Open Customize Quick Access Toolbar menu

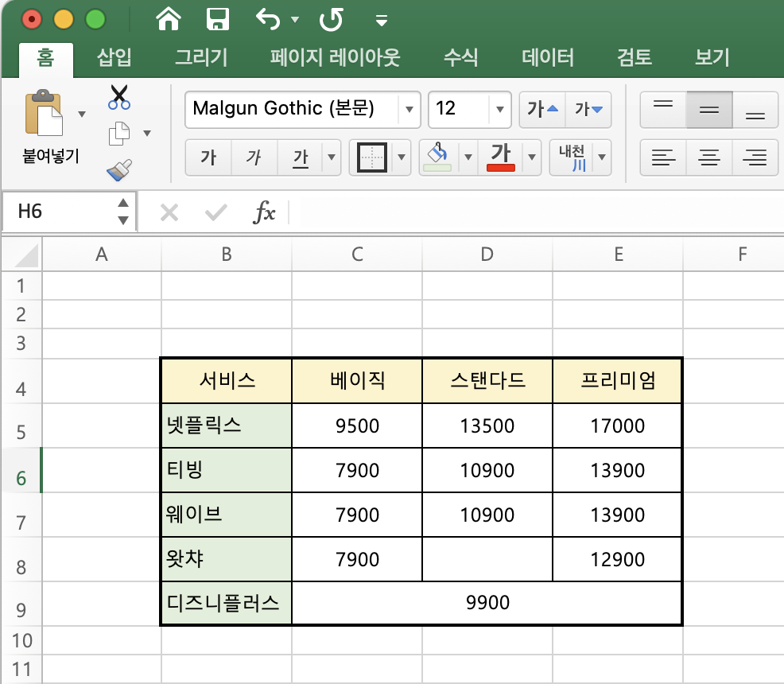[382, 21]
